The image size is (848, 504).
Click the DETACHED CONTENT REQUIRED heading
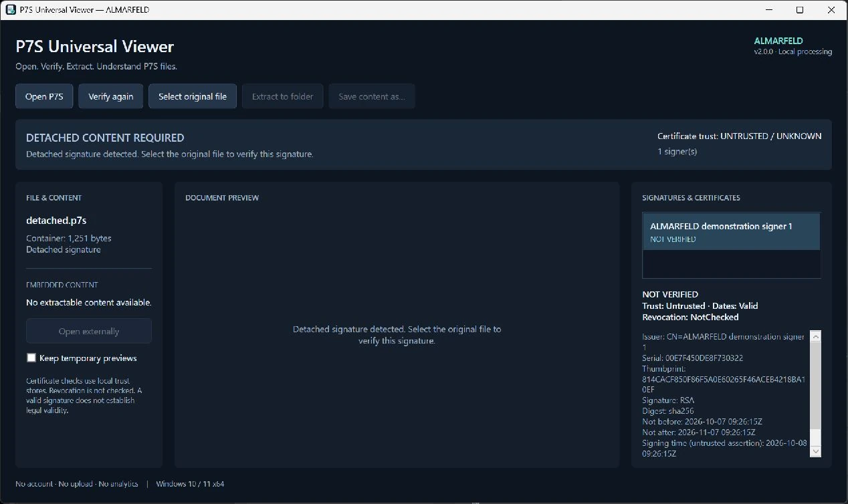[105, 138]
